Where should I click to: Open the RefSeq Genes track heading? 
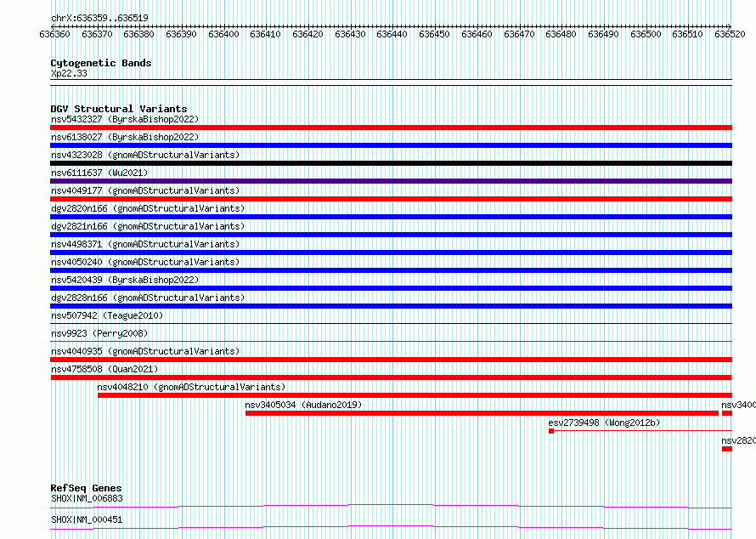click(86, 488)
